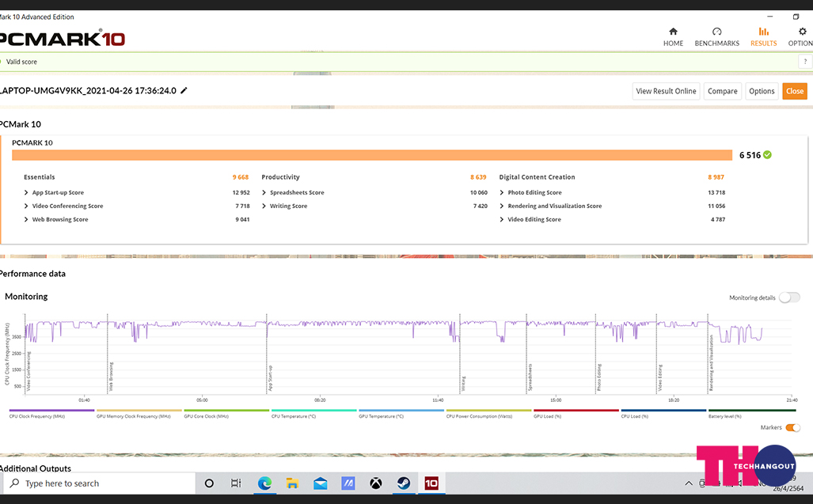
Task: Click the Rendering and Visualization chart marker
Action: [712, 362]
